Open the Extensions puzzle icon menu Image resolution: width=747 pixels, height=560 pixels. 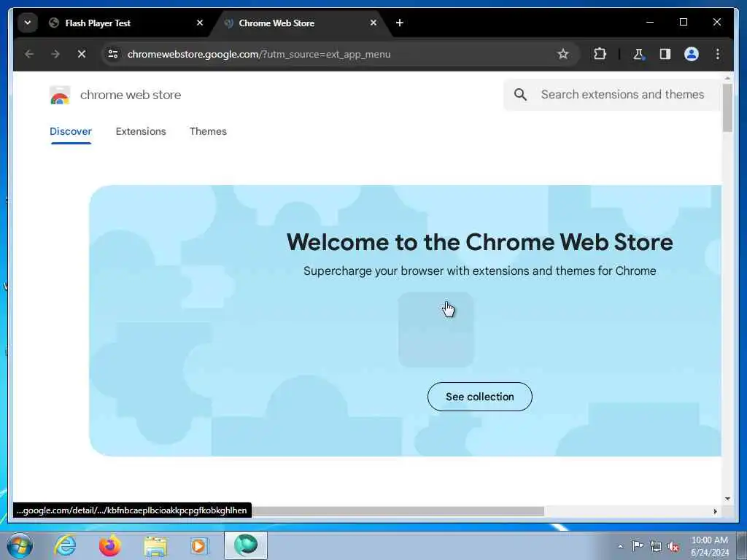pos(600,54)
